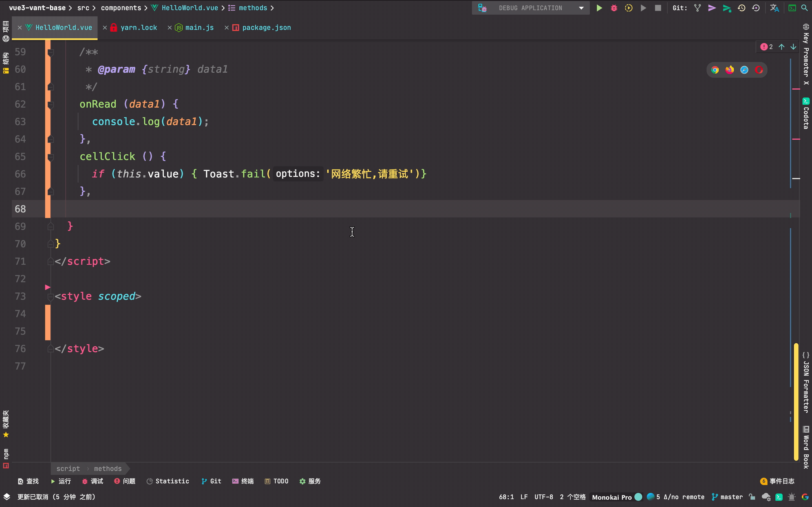The height and width of the screenshot is (507, 812).
Task: Collapse the cellClick method fold arrow
Action: click(50, 156)
